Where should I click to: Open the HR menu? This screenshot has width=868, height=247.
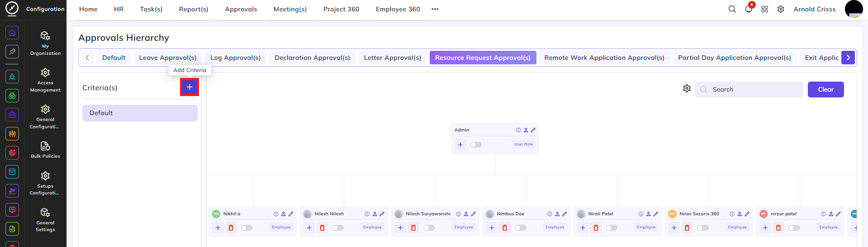pos(119,9)
